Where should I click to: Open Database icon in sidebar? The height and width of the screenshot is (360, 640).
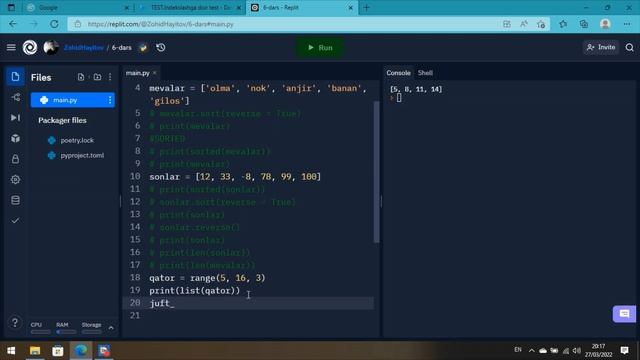pos(16,200)
